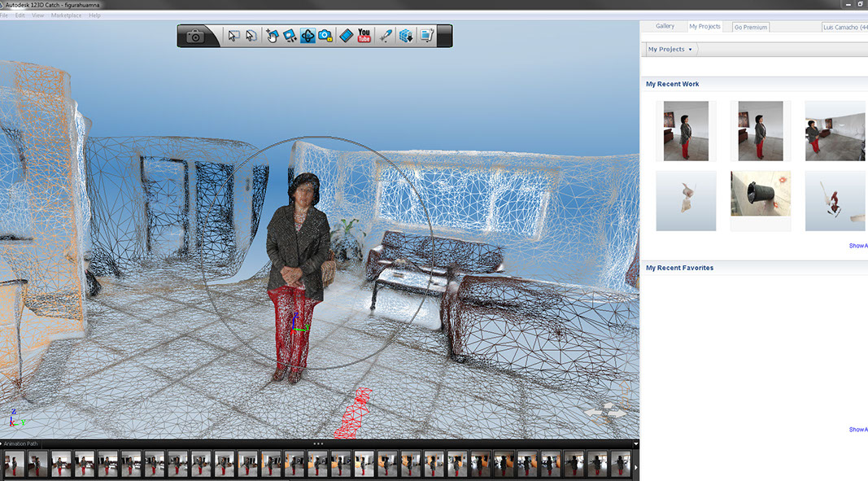The image size is (868, 481).
Task: Select the rectangle selection arrow tool
Action: click(x=233, y=36)
